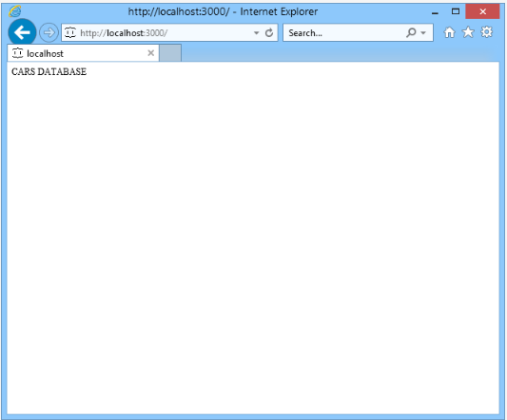Click the Search... input box

pos(346,32)
